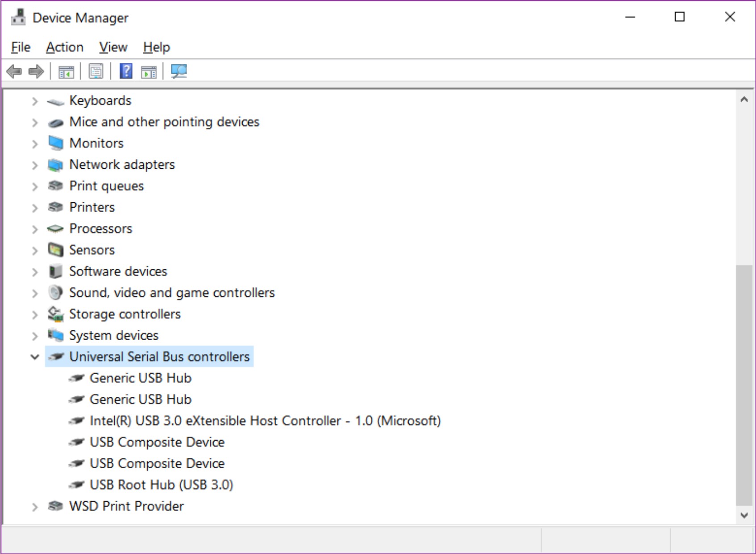This screenshot has width=756, height=554.
Task: Expand the Processors category
Action: coord(35,229)
